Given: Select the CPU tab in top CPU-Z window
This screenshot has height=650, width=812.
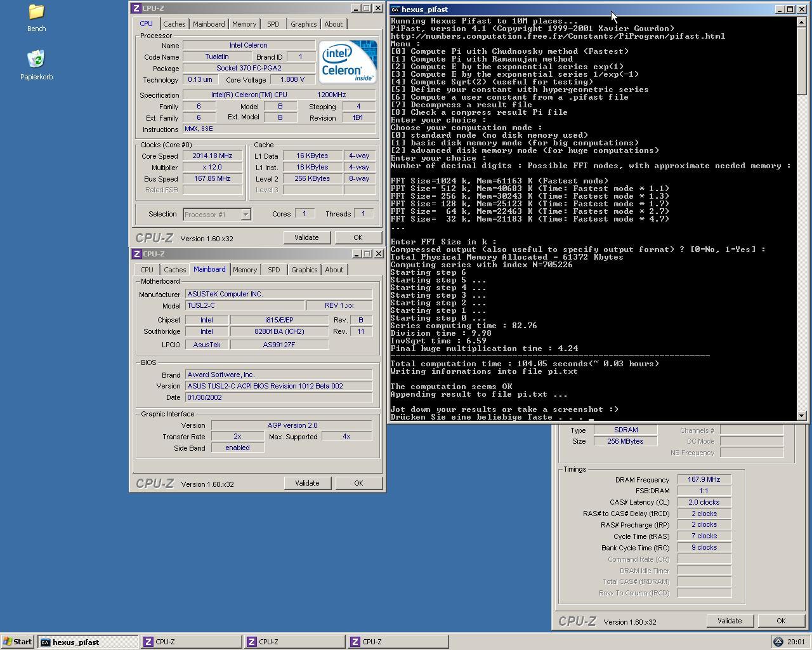Looking at the screenshot, I should coord(146,23).
